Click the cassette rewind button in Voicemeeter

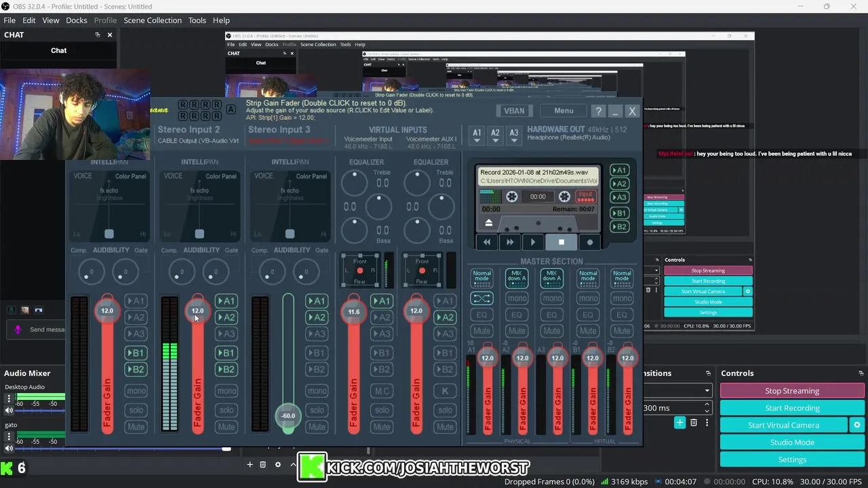click(487, 242)
